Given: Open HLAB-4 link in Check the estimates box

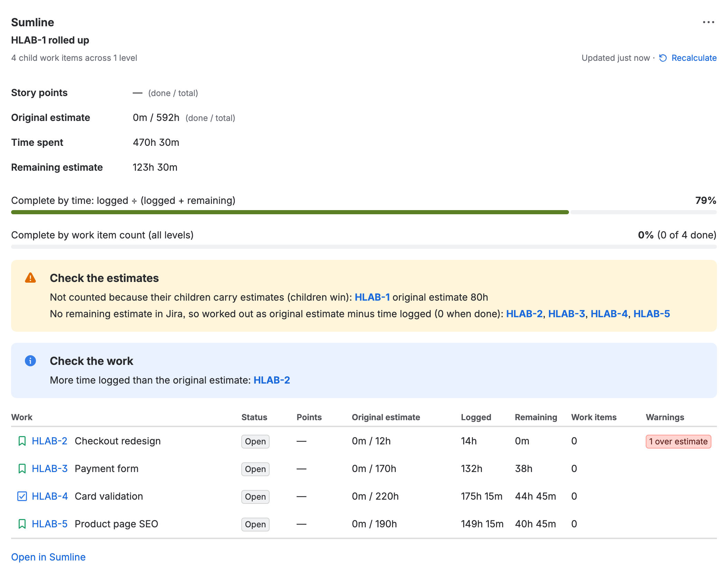Looking at the screenshot, I should tap(609, 314).
